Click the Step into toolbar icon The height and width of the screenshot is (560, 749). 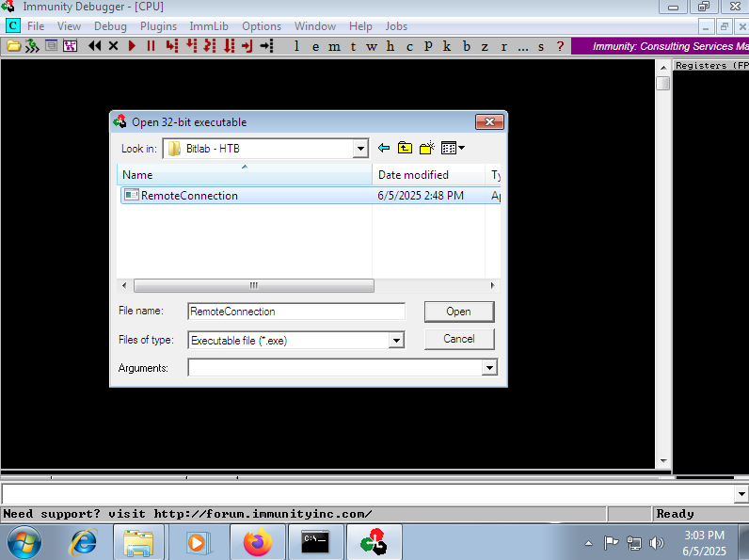[x=172, y=46]
